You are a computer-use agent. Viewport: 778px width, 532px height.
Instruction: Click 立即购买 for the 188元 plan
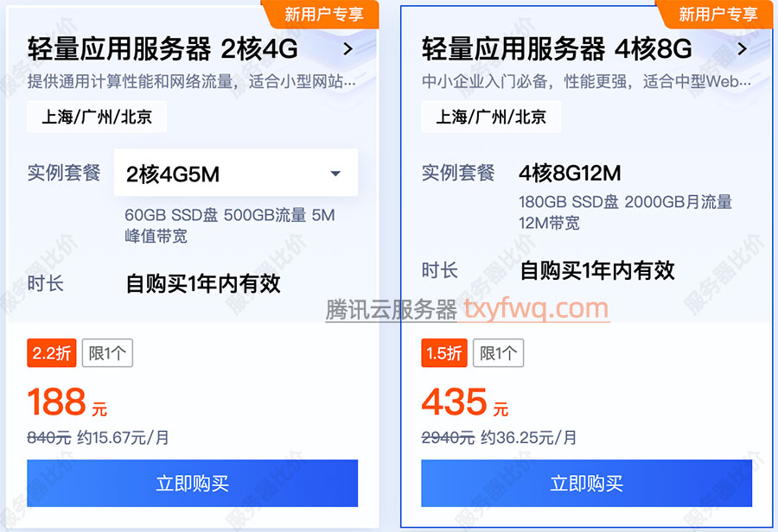coord(193,484)
